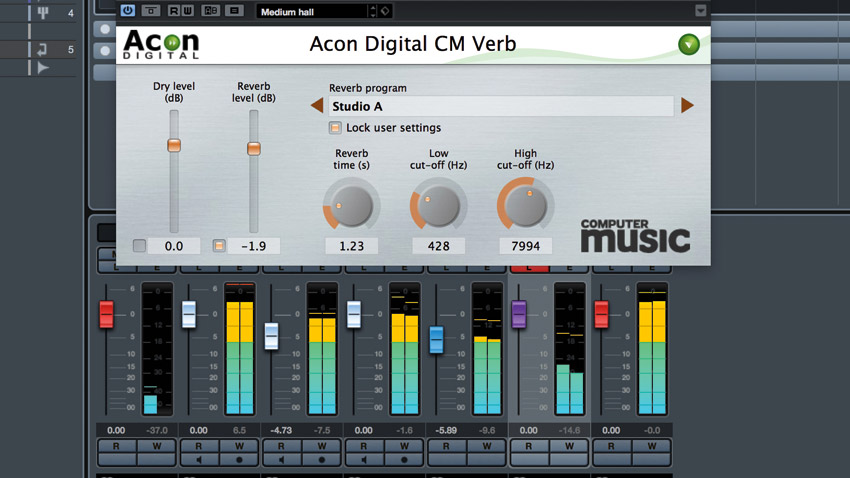Open the Studio A reverb program list
The image size is (850, 478).
[x=501, y=106]
